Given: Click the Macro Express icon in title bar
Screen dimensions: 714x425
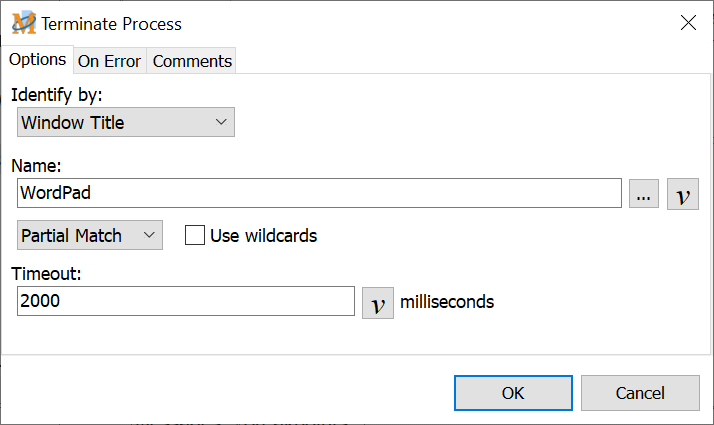Looking at the screenshot, I should tap(24, 23).
